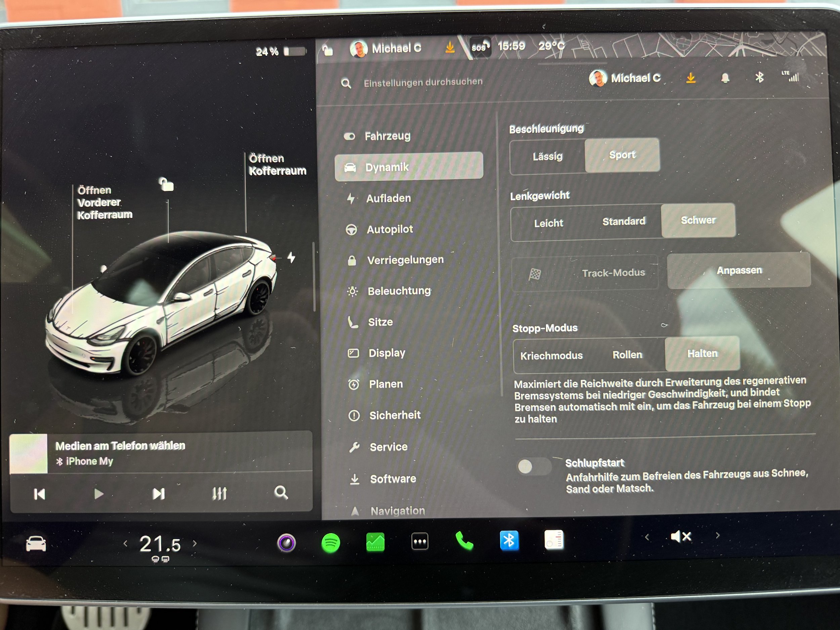Image resolution: width=840 pixels, height=630 pixels.
Task: Search media with the magnifier icon
Action: coord(281,493)
